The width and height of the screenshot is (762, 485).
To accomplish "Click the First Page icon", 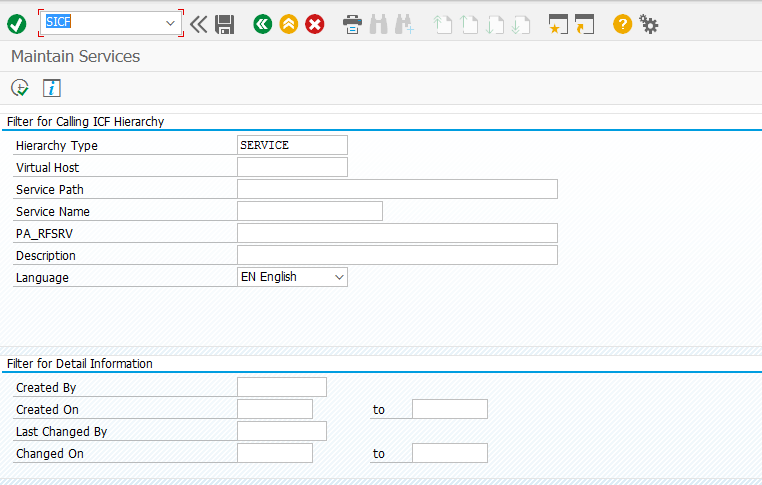I will click(x=442, y=24).
